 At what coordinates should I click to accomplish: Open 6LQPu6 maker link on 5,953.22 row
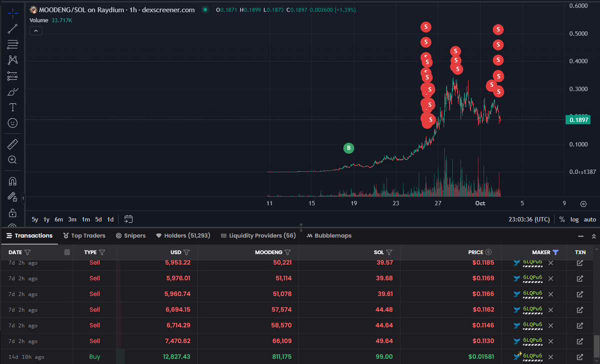532,262
